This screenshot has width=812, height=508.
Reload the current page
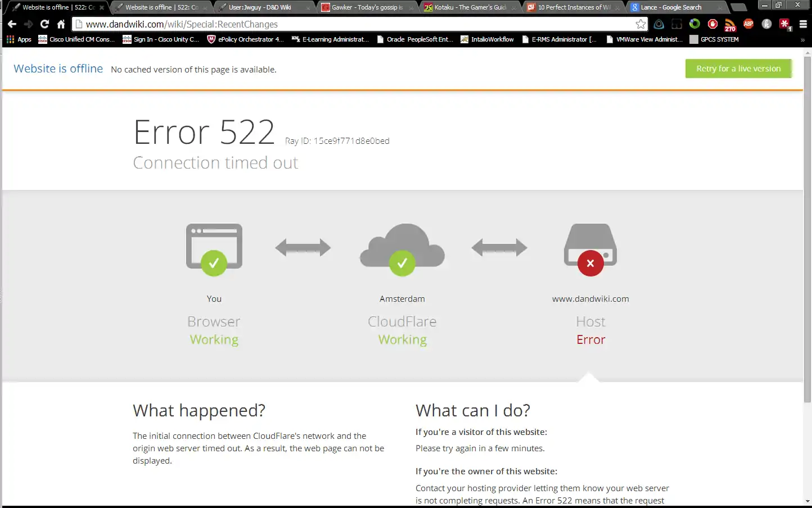point(44,24)
